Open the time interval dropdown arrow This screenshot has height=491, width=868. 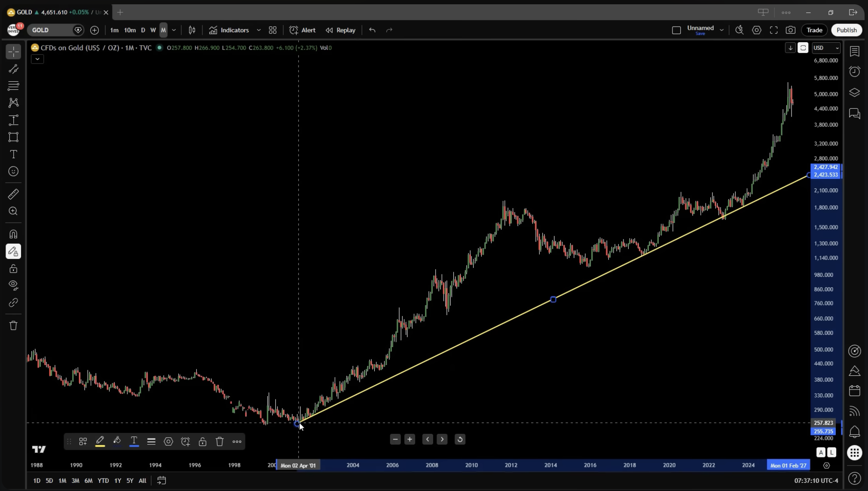[174, 30]
